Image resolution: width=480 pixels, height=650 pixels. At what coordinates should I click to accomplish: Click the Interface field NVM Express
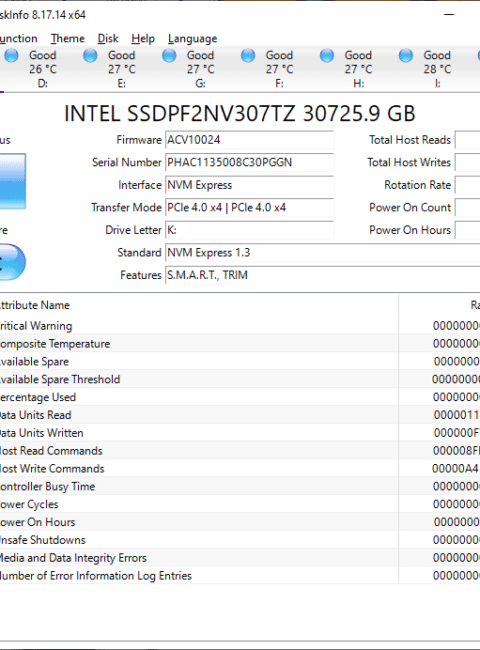250,185
